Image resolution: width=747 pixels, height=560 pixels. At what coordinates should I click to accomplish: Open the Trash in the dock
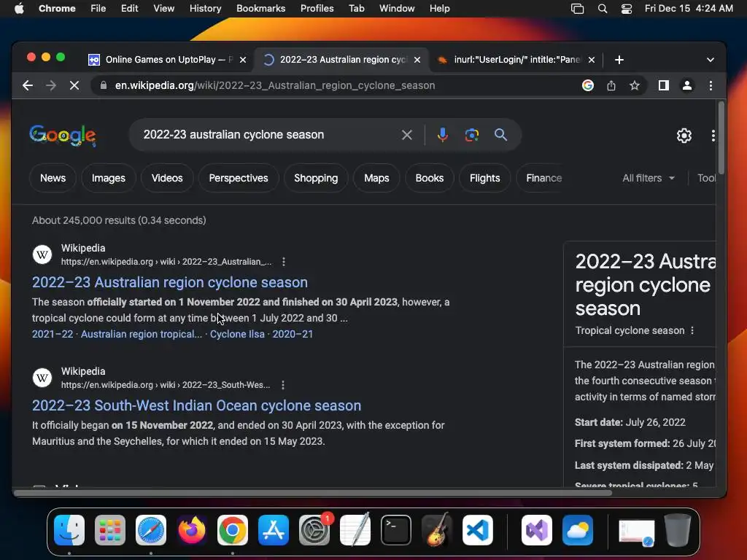(678, 530)
